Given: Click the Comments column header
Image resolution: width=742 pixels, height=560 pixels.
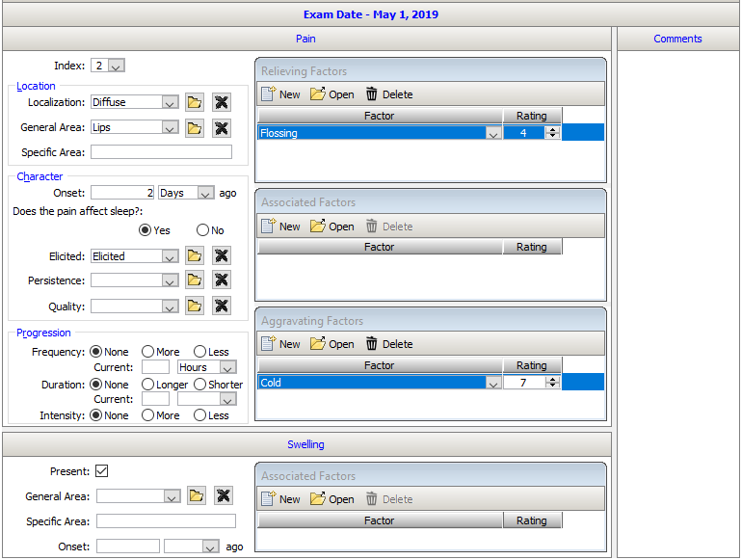Looking at the screenshot, I should click(677, 39).
